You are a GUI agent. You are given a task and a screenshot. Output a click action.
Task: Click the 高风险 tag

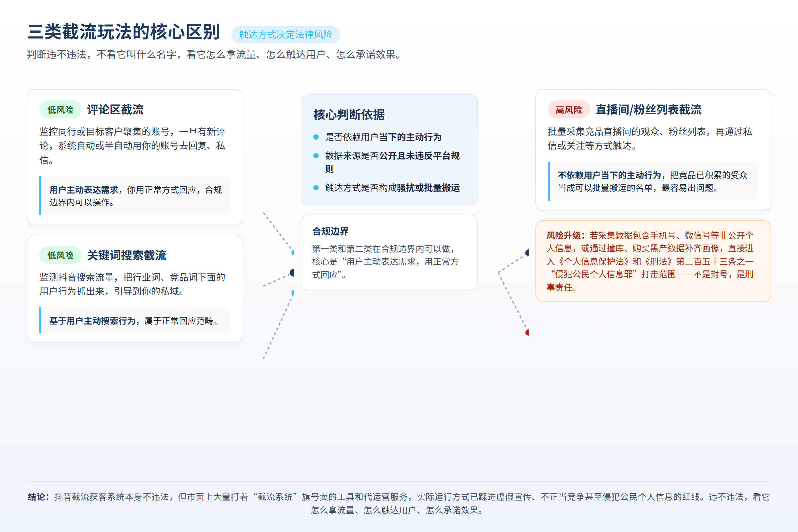[x=569, y=110]
